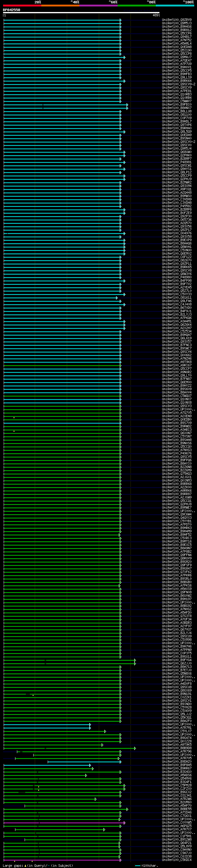The image size is (197, 868).
Task: Click the purple alignment bar for C0YVW5
Action: coord(64,823)
